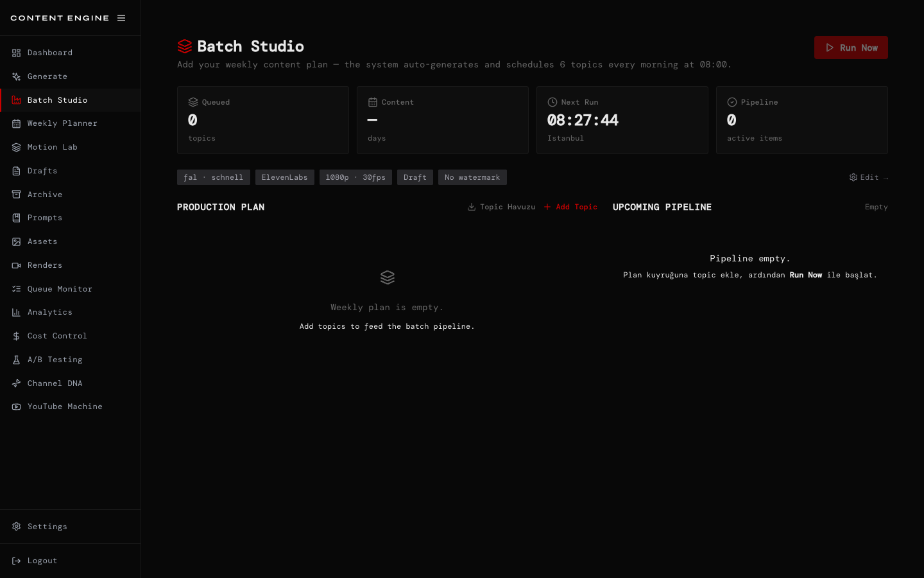The height and width of the screenshot is (578, 924).
Task: Toggle the Draft output chip
Action: [x=415, y=177]
